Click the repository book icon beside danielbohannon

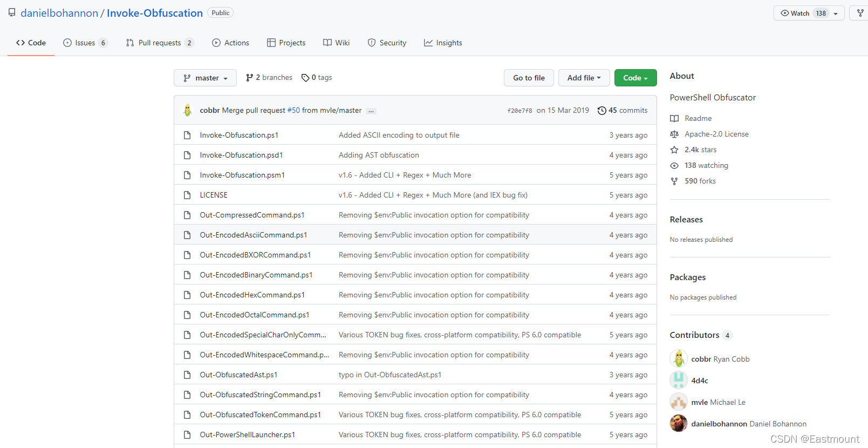pyautogui.click(x=12, y=12)
